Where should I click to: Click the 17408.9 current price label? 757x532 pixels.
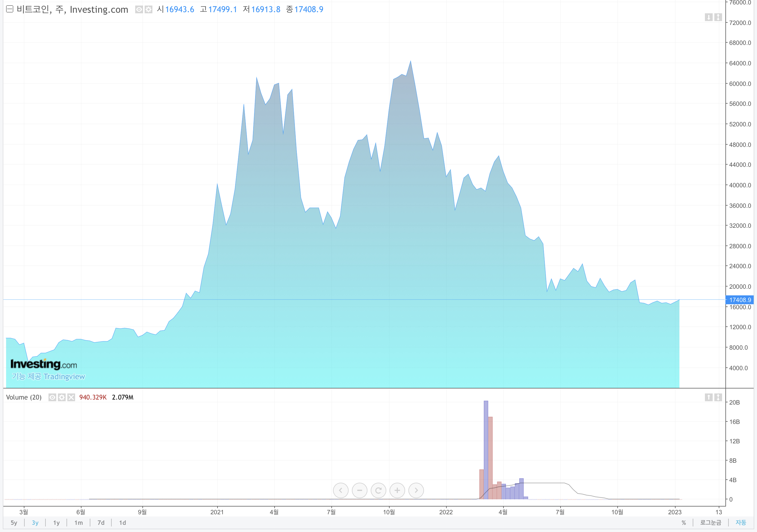point(740,300)
